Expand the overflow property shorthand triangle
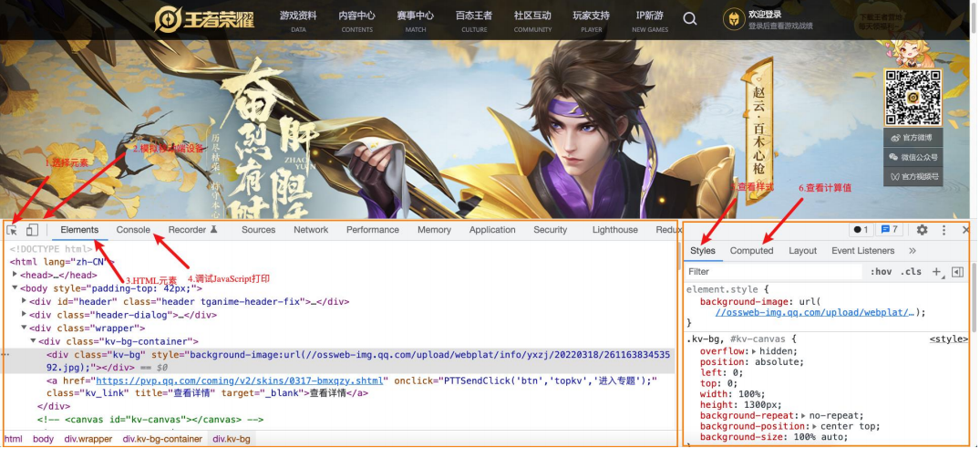 [x=755, y=351]
